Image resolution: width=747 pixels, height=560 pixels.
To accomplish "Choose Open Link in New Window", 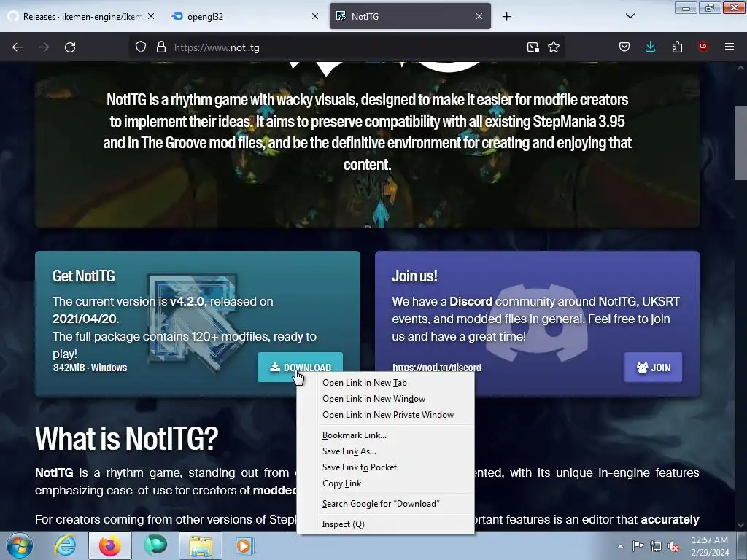I will 385,399.
